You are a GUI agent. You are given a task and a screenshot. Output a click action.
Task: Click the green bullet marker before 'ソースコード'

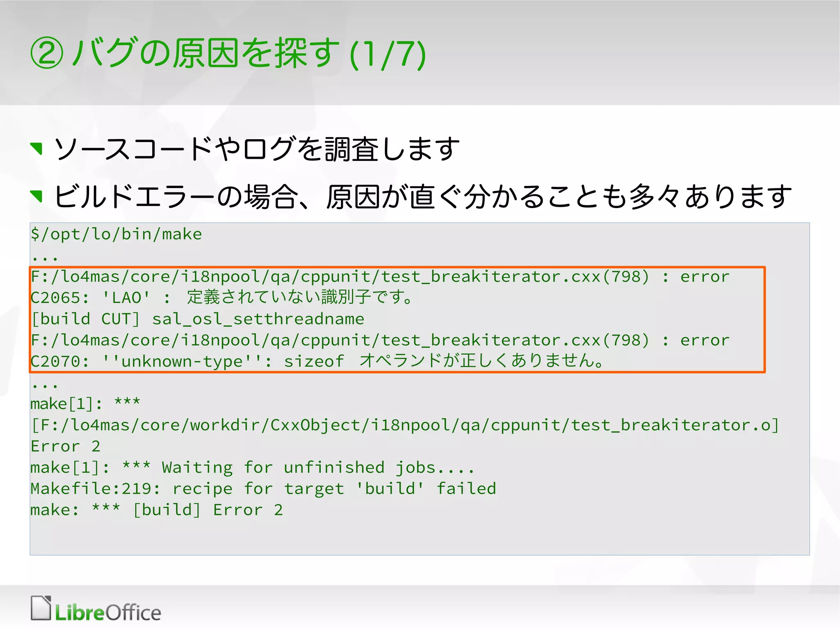point(37,149)
